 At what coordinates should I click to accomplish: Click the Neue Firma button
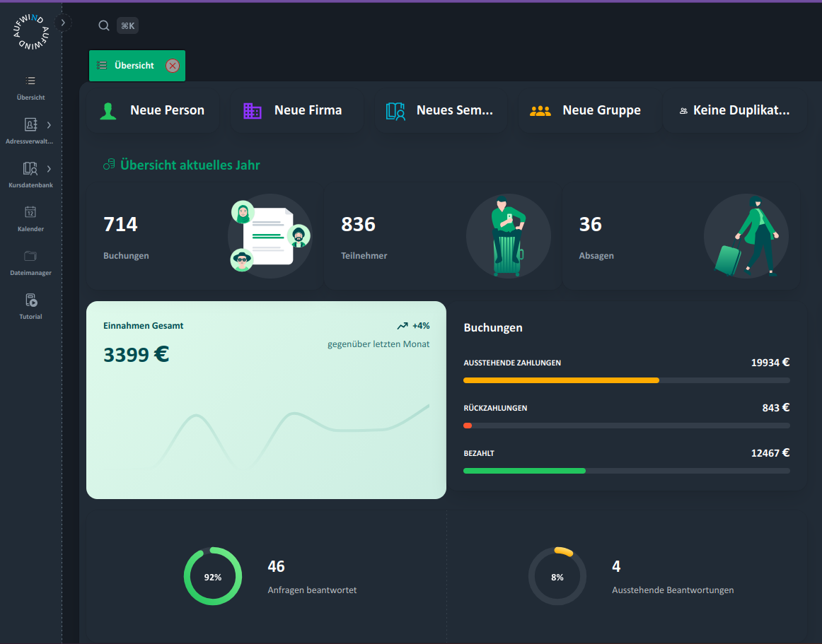point(296,110)
